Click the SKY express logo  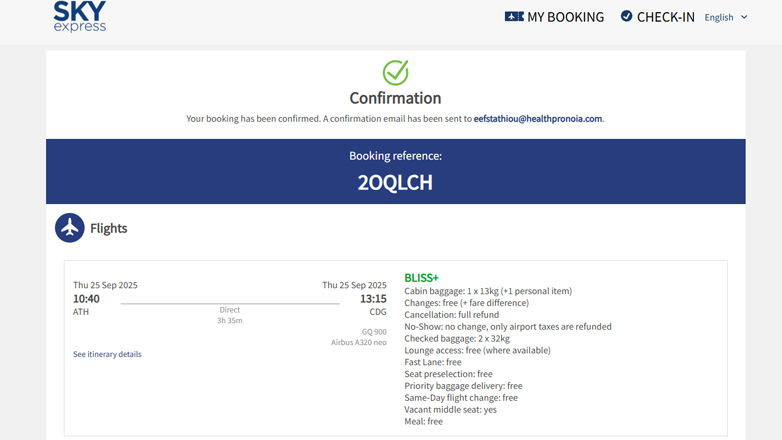(80, 17)
